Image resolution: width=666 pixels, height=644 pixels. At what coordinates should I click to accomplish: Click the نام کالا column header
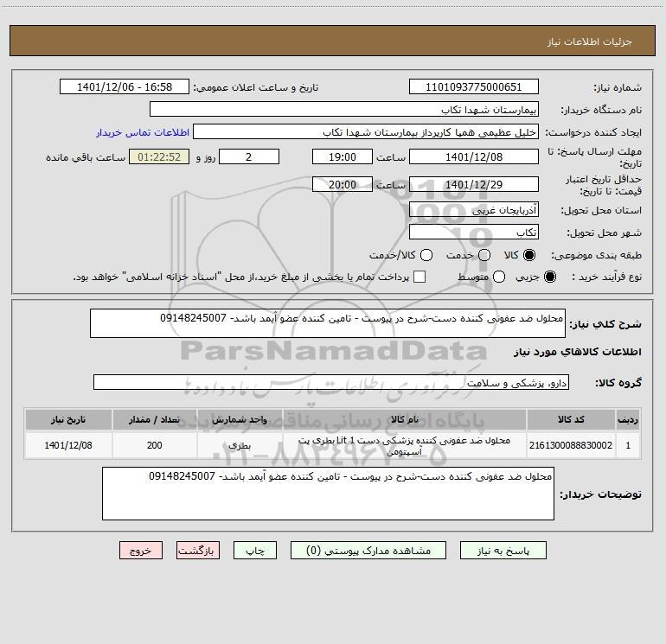tap(405, 420)
